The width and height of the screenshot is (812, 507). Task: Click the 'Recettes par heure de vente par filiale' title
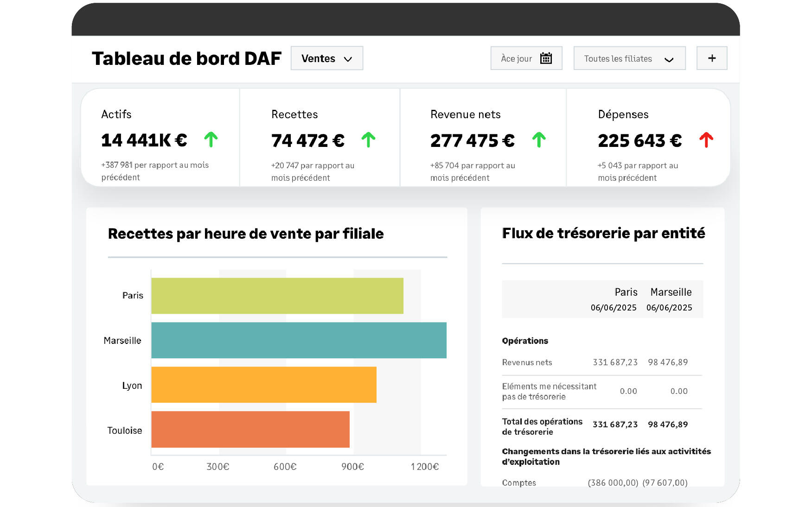point(246,234)
